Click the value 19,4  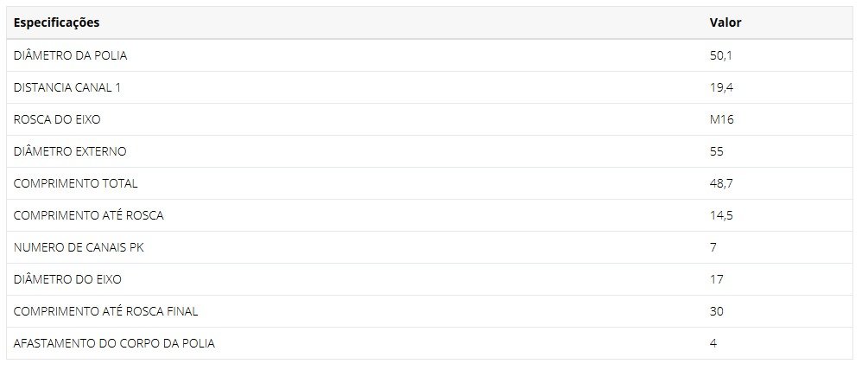721,87
